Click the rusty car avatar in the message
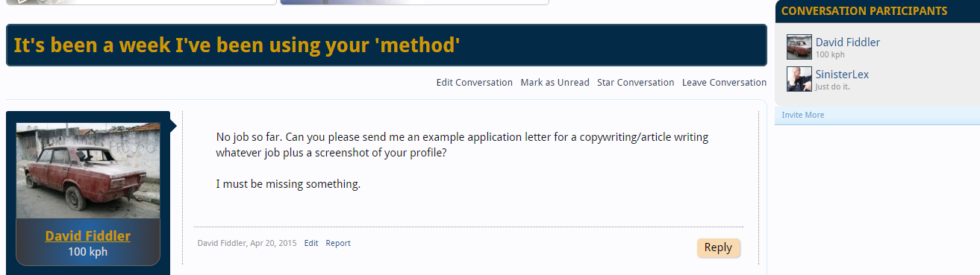 [88, 171]
